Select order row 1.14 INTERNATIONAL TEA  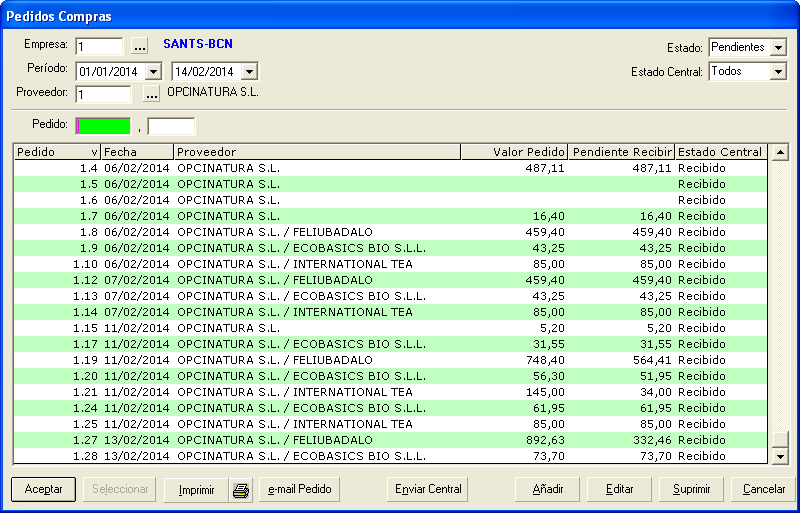(390, 312)
